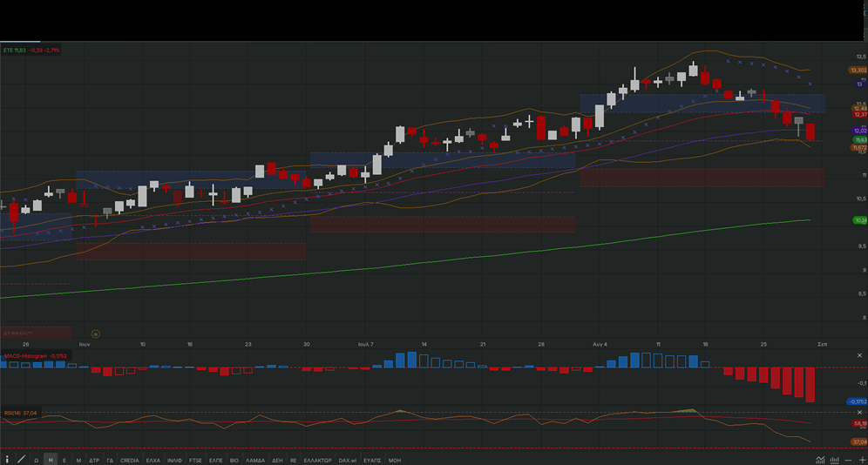Click the circular marker on time axis
The image size is (868, 465).
click(x=95, y=334)
